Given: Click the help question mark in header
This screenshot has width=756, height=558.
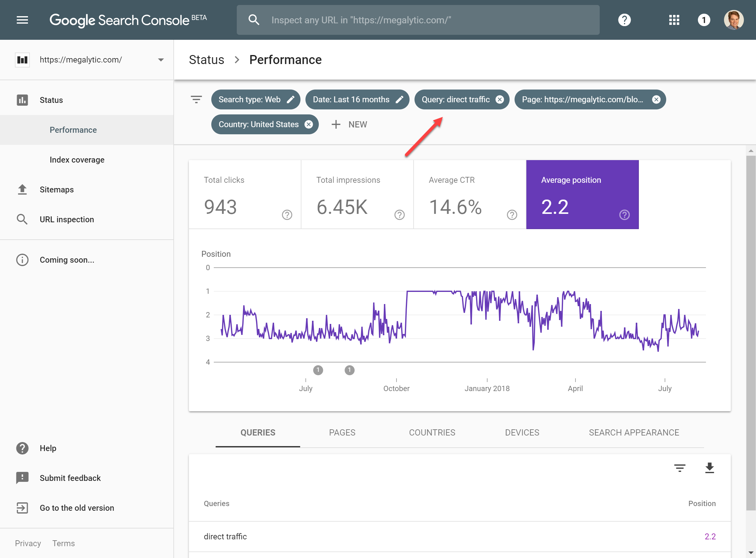Looking at the screenshot, I should pos(624,20).
